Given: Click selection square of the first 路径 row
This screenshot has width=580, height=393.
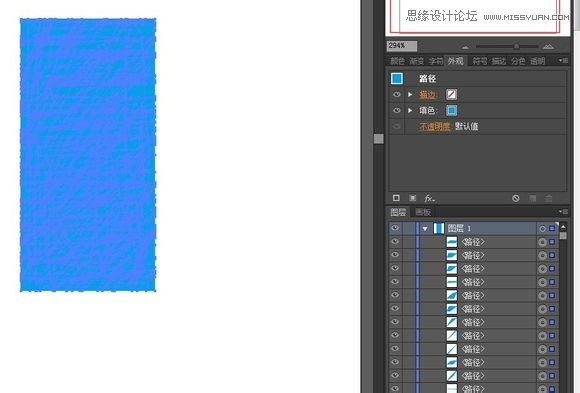Looking at the screenshot, I should pos(552,242).
